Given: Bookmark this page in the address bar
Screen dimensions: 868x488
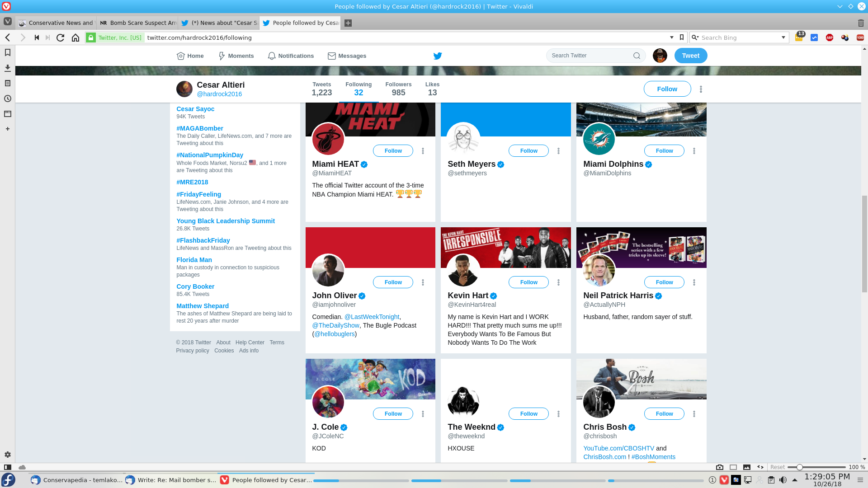Looking at the screenshot, I should [x=682, y=38].
